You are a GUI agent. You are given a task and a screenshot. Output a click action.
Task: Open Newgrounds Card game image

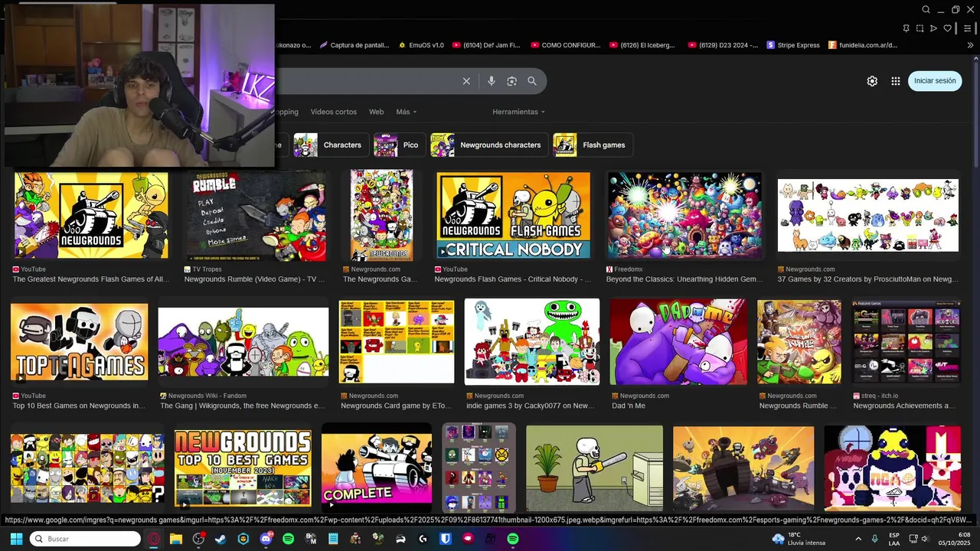tap(397, 341)
